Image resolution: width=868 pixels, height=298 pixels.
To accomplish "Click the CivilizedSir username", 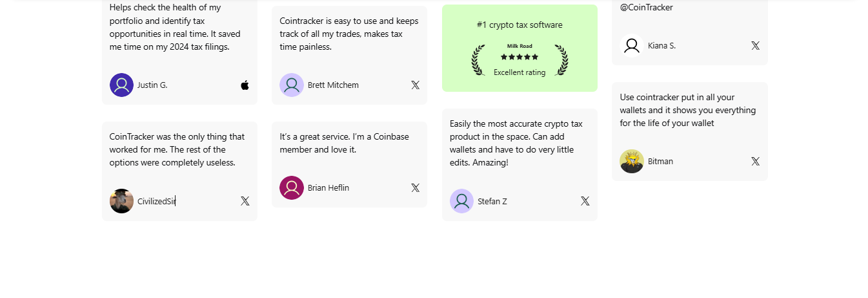I will point(156,202).
